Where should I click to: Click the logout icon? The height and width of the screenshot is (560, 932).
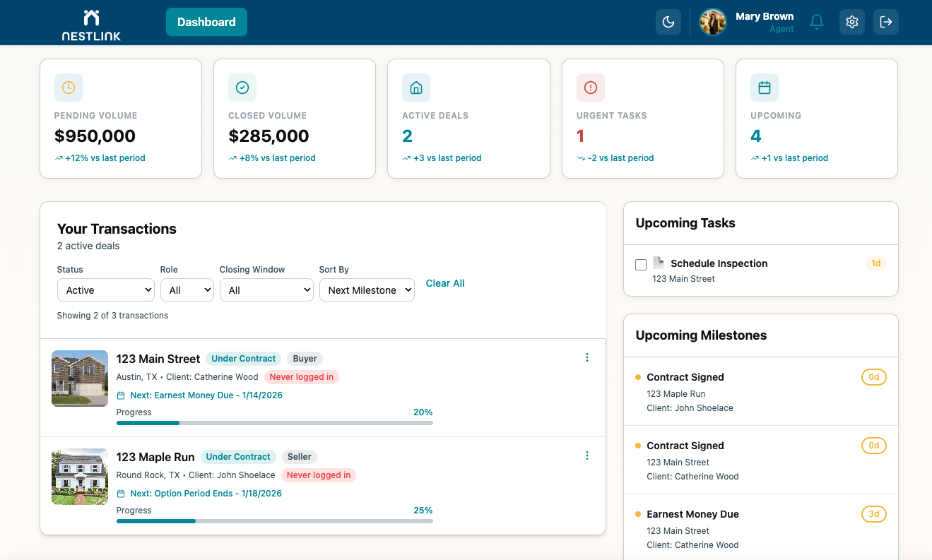tap(885, 22)
